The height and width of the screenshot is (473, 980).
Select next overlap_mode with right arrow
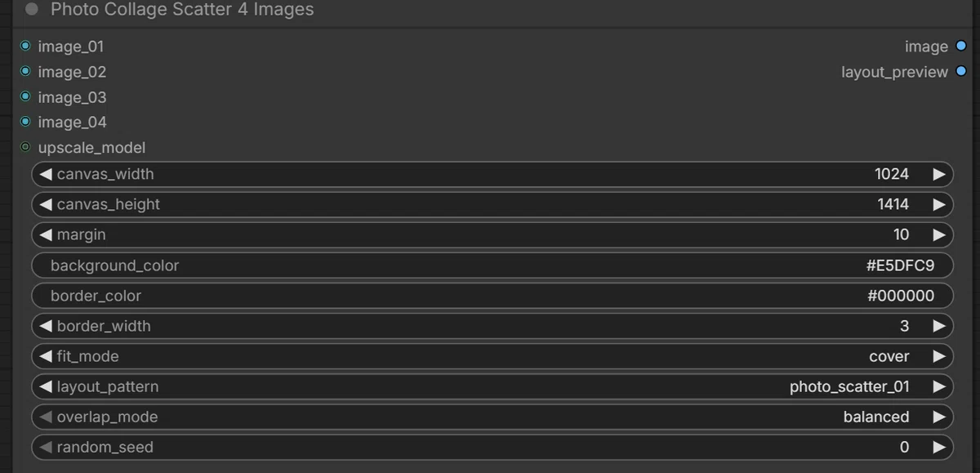(939, 417)
